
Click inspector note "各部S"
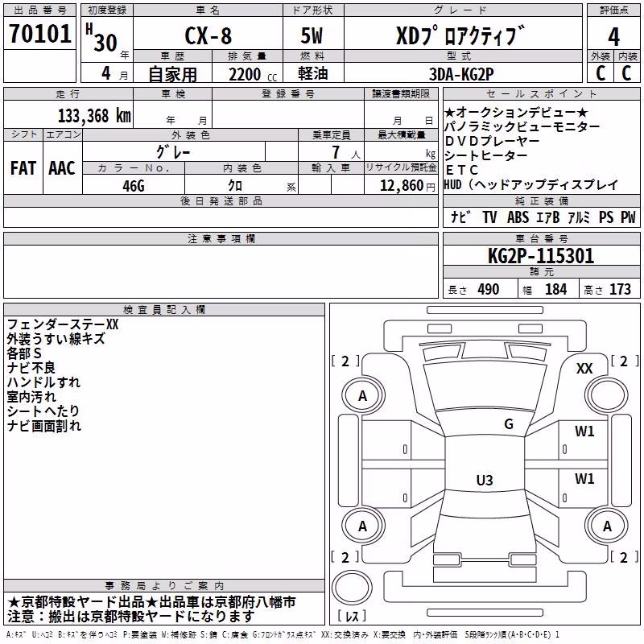click(x=24, y=353)
